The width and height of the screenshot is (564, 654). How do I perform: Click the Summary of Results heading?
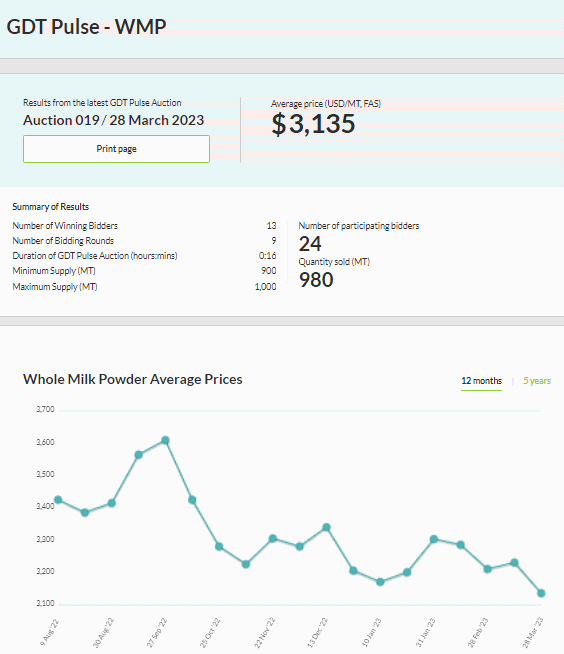[x=50, y=207]
